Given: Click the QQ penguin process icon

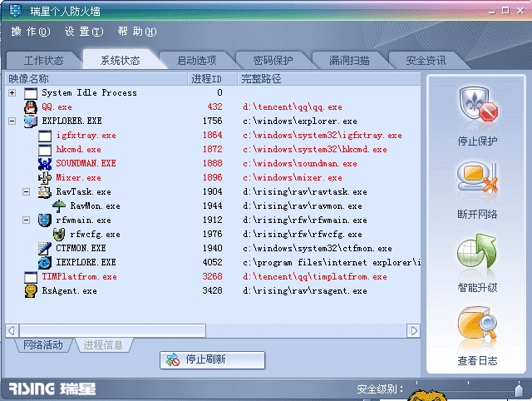Looking at the screenshot, I should pyautogui.click(x=31, y=107).
